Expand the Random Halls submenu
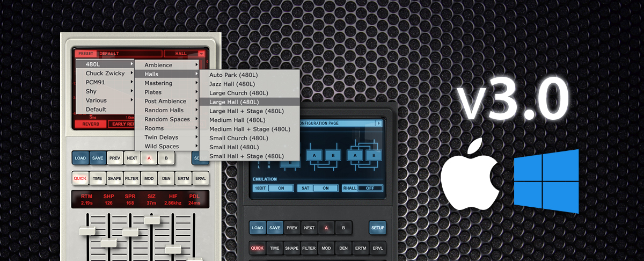 tap(166, 110)
